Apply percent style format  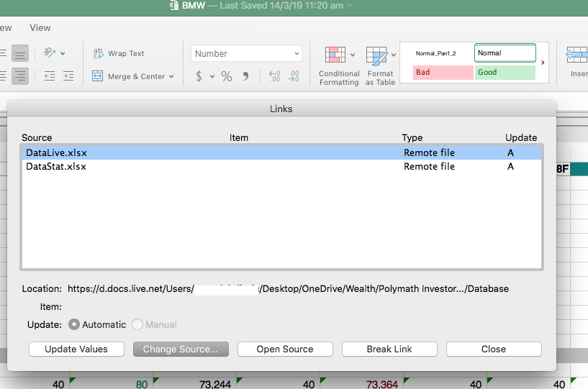click(227, 76)
